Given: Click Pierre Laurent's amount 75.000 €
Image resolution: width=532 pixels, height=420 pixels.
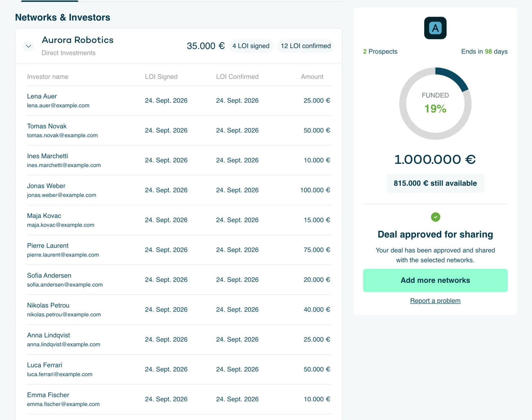Looking at the screenshot, I should [317, 250].
